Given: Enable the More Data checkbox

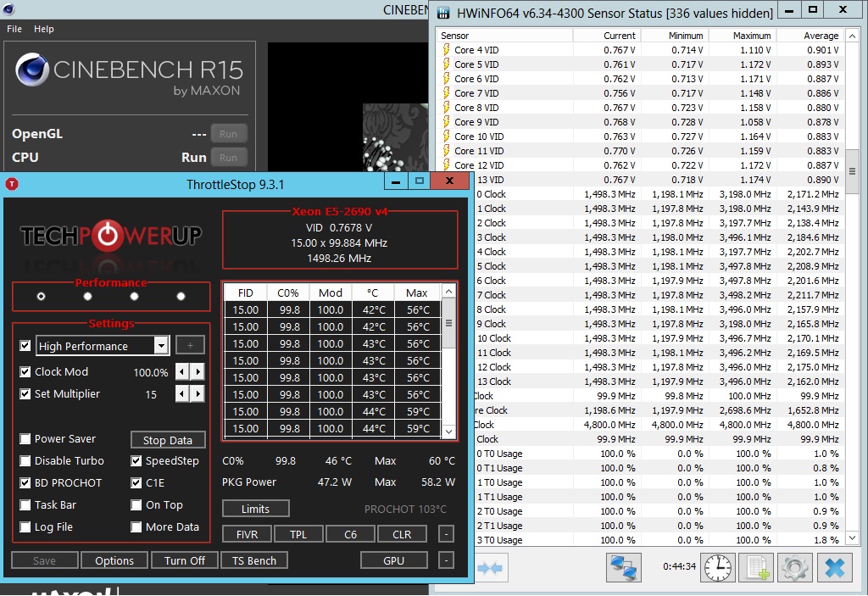Looking at the screenshot, I should click(x=136, y=526).
